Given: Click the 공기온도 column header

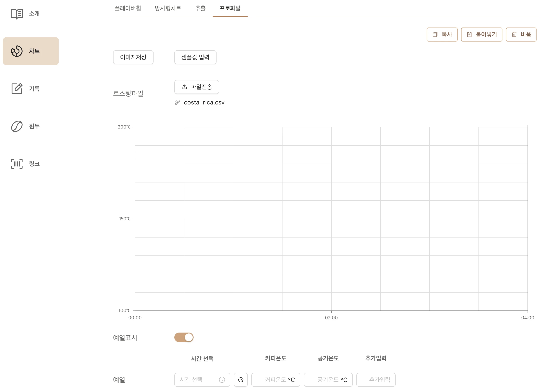Looking at the screenshot, I should pyautogui.click(x=328, y=358).
